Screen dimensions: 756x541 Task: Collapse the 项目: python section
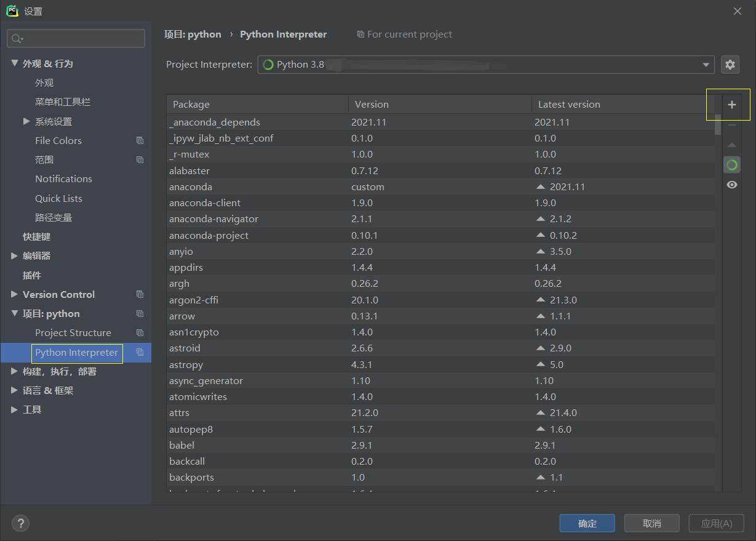click(15, 314)
